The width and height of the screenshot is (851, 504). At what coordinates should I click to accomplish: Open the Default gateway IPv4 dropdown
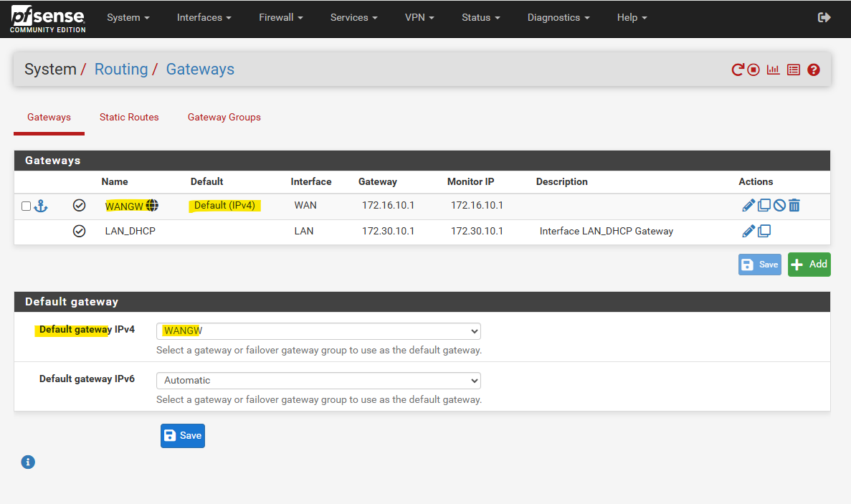318,331
